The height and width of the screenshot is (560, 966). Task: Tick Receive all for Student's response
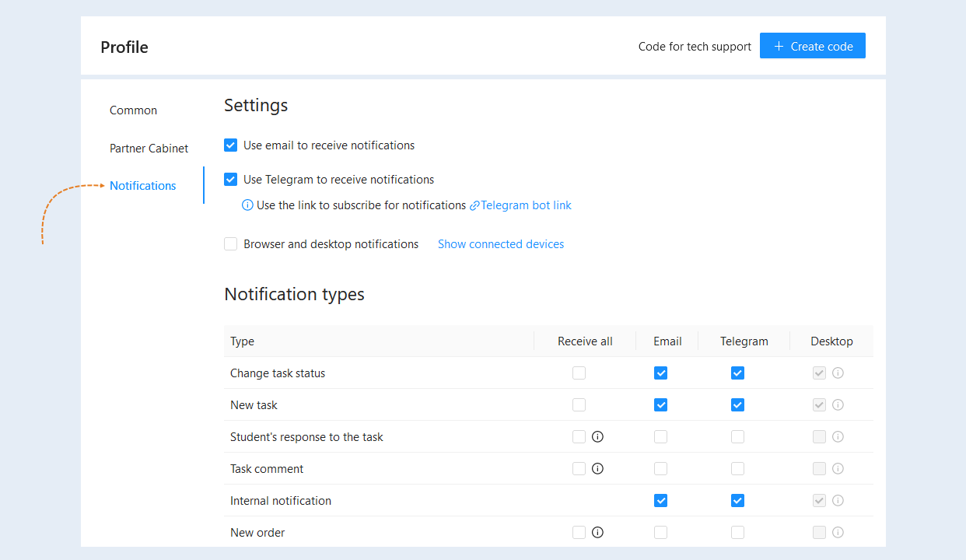[x=579, y=437]
